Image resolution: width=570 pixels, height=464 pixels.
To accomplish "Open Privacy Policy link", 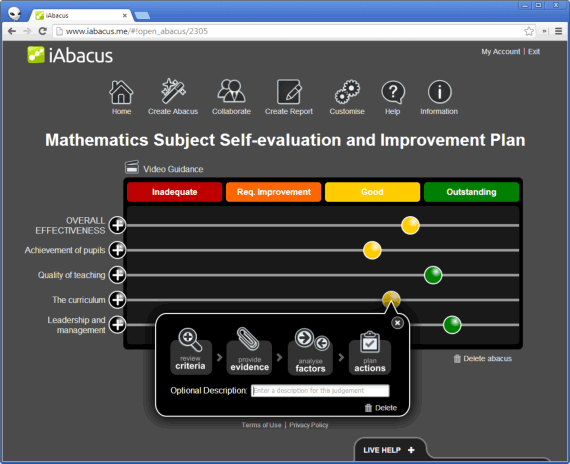I will tap(309, 425).
